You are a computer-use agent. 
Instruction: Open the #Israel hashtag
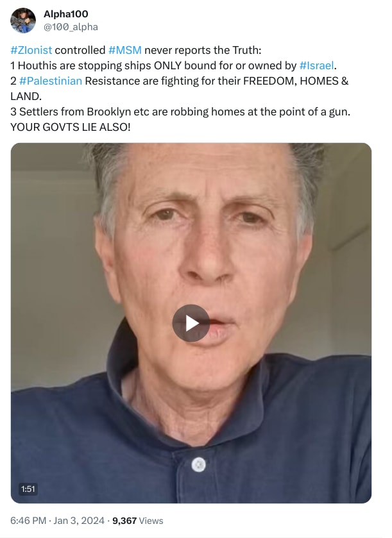pyautogui.click(x=316, y=65)
